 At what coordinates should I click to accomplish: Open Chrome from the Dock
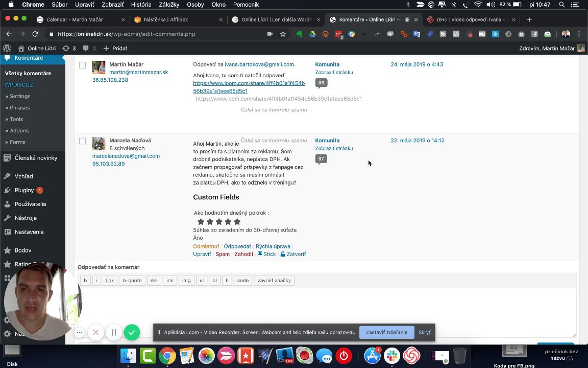167,355
